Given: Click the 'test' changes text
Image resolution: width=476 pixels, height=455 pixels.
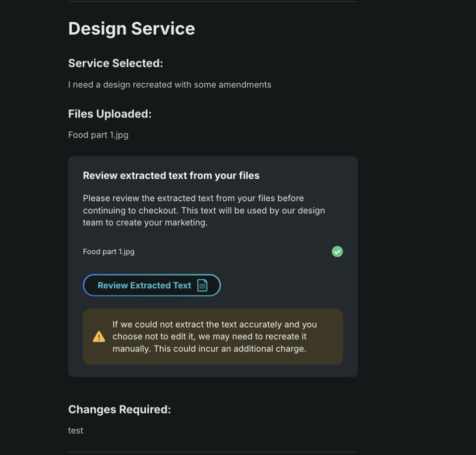Looking at the screenshot, I should point(76,431).
